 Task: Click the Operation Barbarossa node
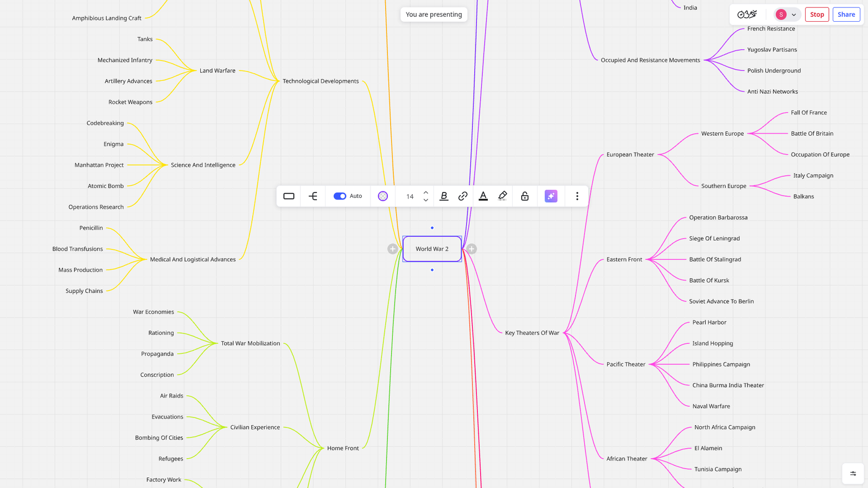(718, 217)
